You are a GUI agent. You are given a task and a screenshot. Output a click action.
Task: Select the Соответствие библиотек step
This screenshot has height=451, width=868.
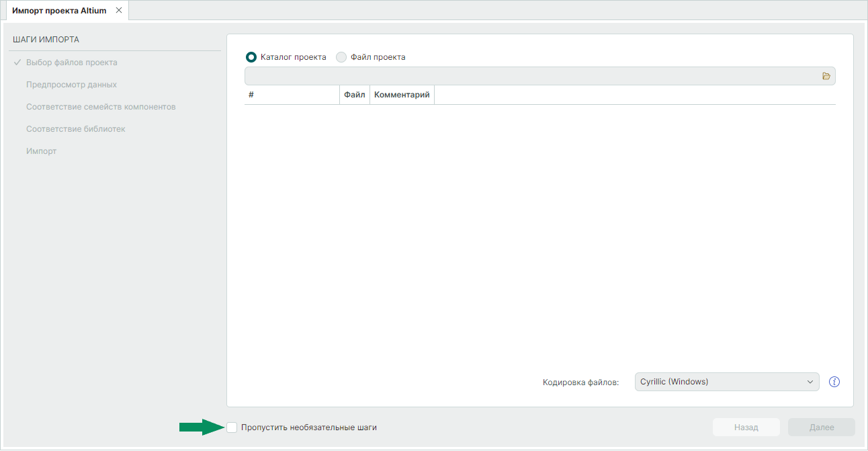(x=76, y=129)
